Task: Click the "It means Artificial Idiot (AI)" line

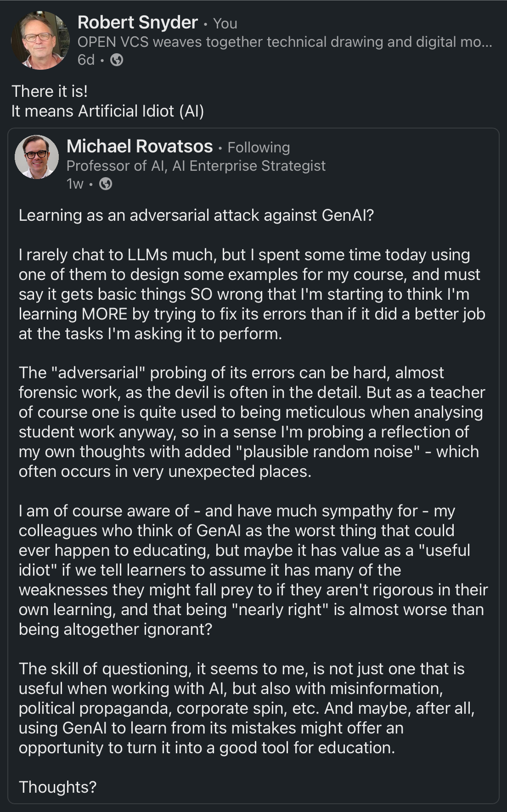Action: point(107,111)
